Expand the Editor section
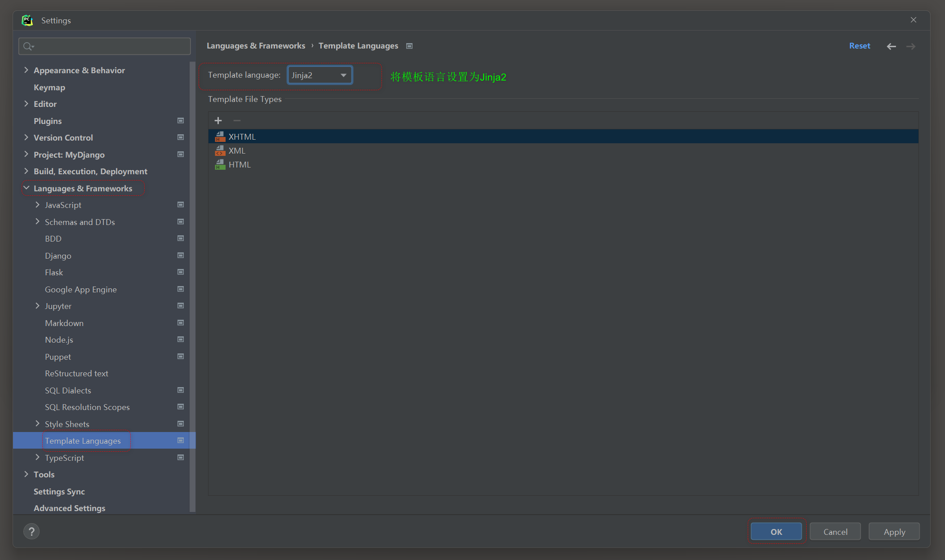The width and height of the screenshot is (945, 560). tap(26, 104)
